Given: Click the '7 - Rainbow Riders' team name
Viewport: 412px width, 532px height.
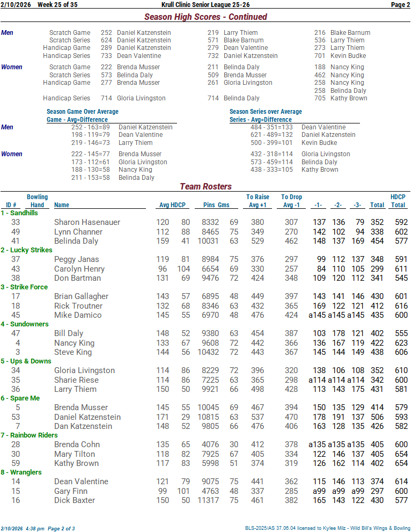Looking at the screenshot, I should tap(29, 435).
